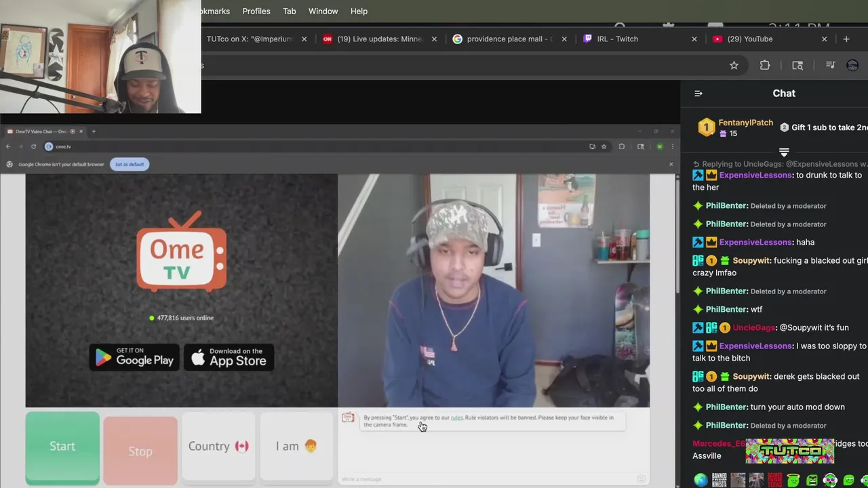Click the Stop button
This screenshot has height=488, width=868.
click(140, 451)
